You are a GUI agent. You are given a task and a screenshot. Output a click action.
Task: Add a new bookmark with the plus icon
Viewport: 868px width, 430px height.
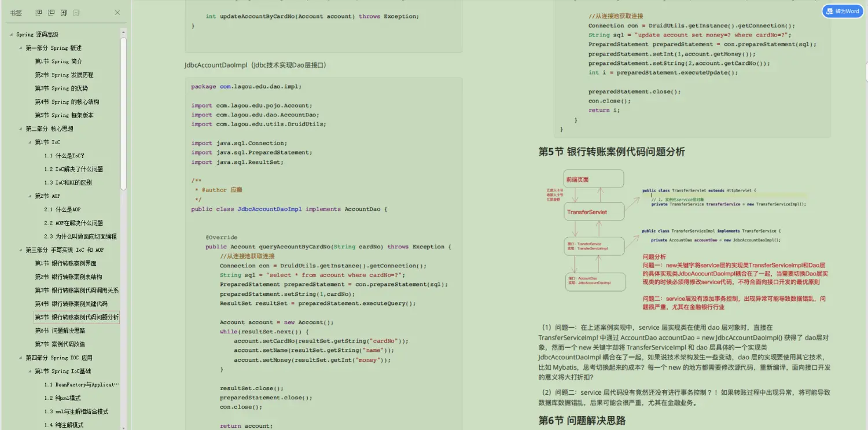tap(64, 13)
